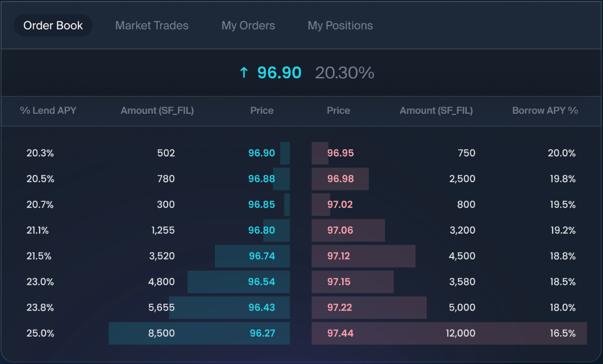
Task: Click the 96.88 lend price
Action: (x=261, y=179)
